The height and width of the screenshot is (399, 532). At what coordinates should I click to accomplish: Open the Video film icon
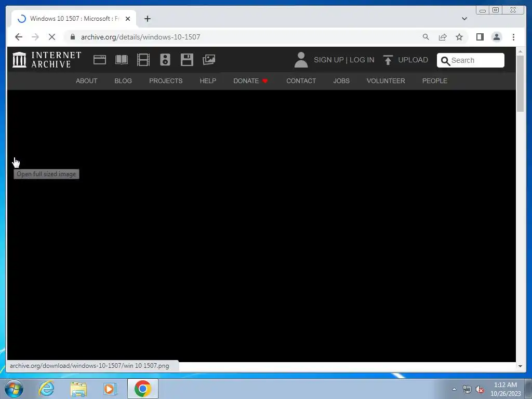143,60
